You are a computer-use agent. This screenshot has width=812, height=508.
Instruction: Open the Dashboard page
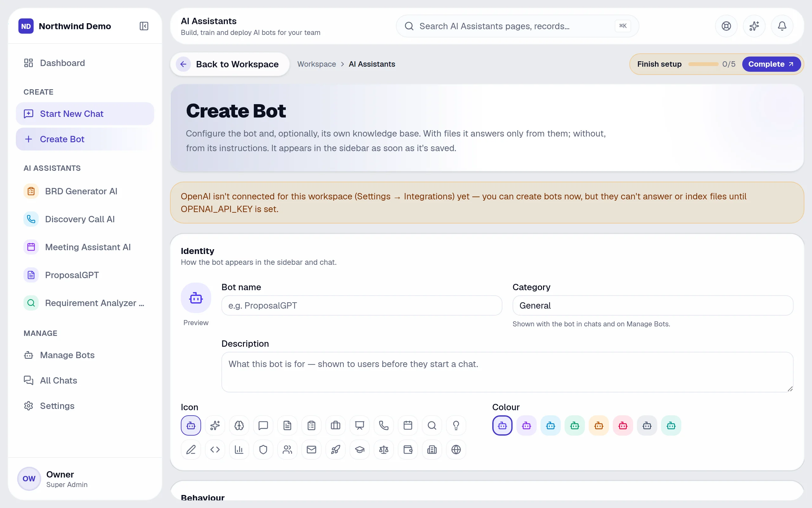click(85, 63)
